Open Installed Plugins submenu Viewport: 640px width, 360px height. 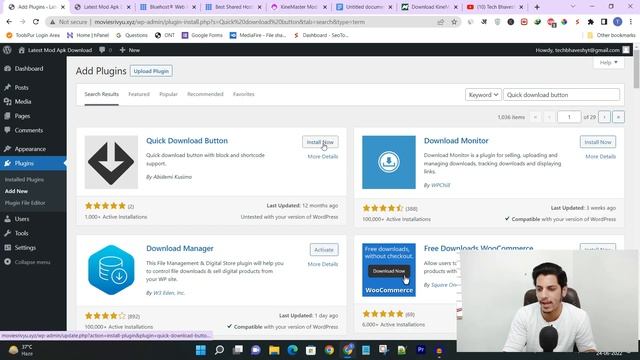(24, 180)
